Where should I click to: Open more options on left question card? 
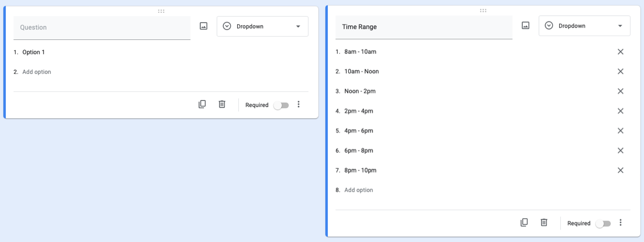299,104
